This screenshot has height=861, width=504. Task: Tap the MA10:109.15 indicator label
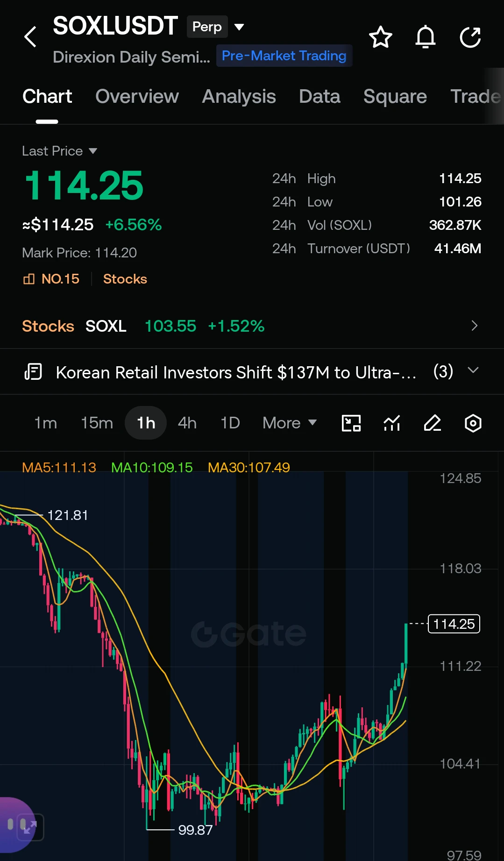[x=152, y=467]
